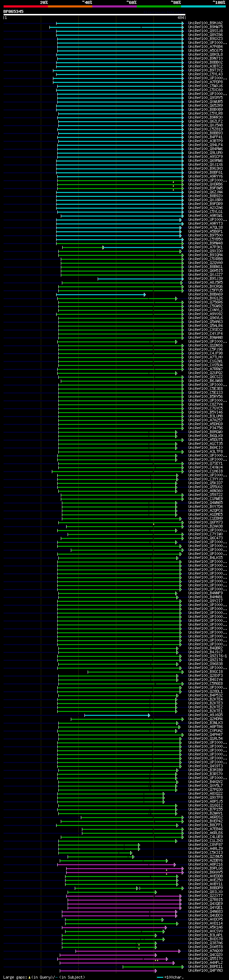This screenshot has height=980, width=229.
Task: Select label UniRef100_B8PE11
Action: [205, 967]
